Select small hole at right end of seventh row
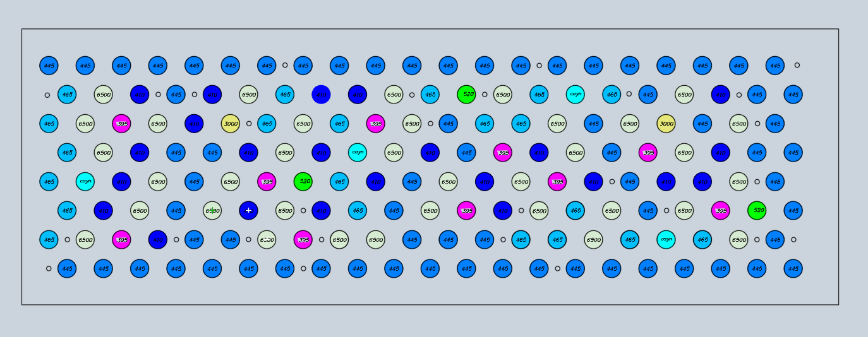This screenshot has height=337, width=868. [x=794, y=240]
